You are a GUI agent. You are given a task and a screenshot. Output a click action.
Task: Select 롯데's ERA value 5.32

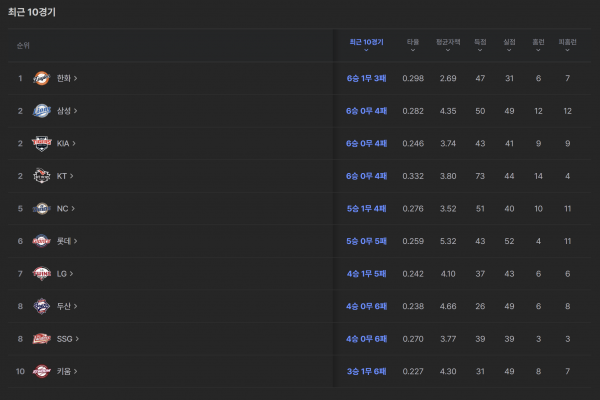pyautogui.click(x=448, y=241)
